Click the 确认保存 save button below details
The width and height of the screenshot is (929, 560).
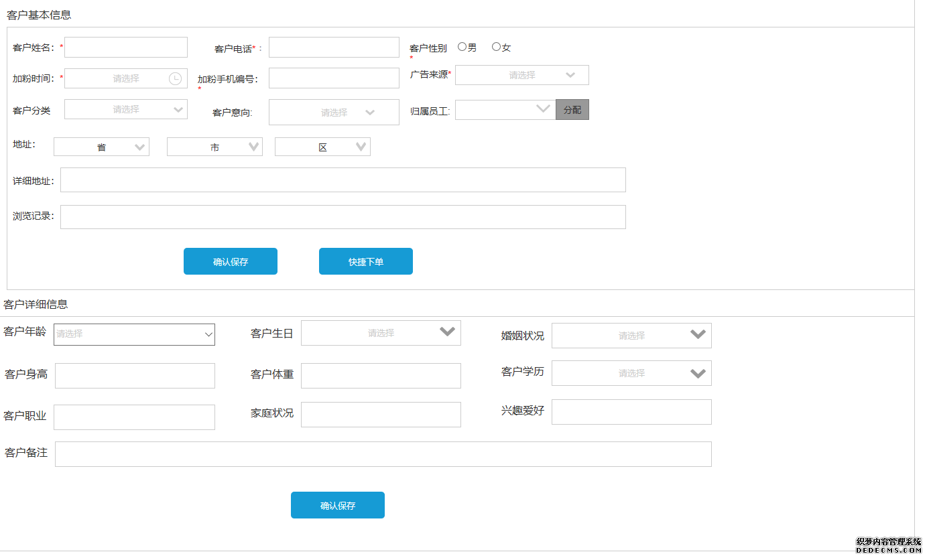[x=337, y=504]
